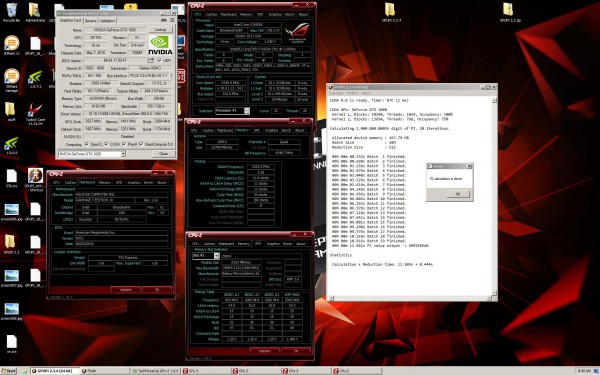Click the horizontal scrollbar of the GPUPI window
The image size is (600, 375).
click(x=410, y=298)
